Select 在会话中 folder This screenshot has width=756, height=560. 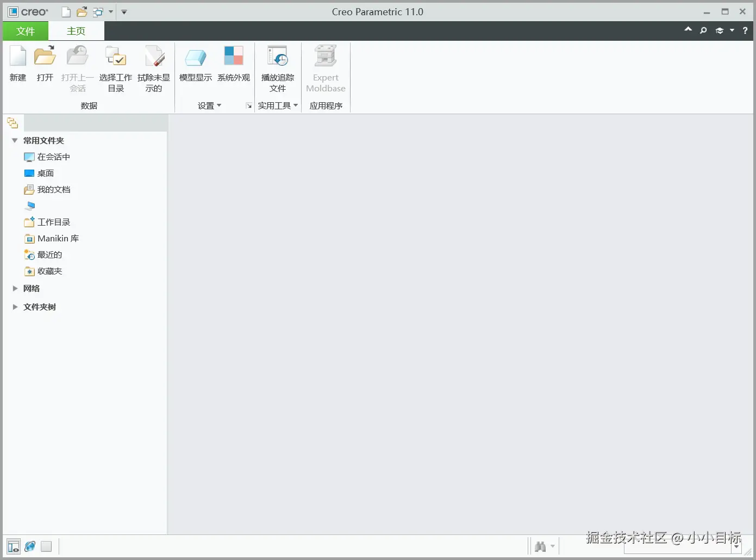47,157
